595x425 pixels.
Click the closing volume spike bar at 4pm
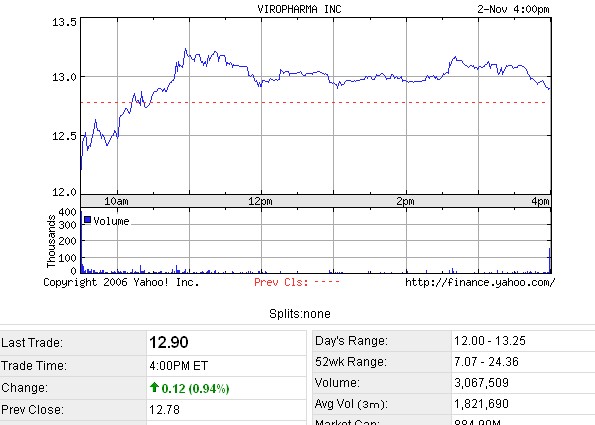tap(550, 260)
